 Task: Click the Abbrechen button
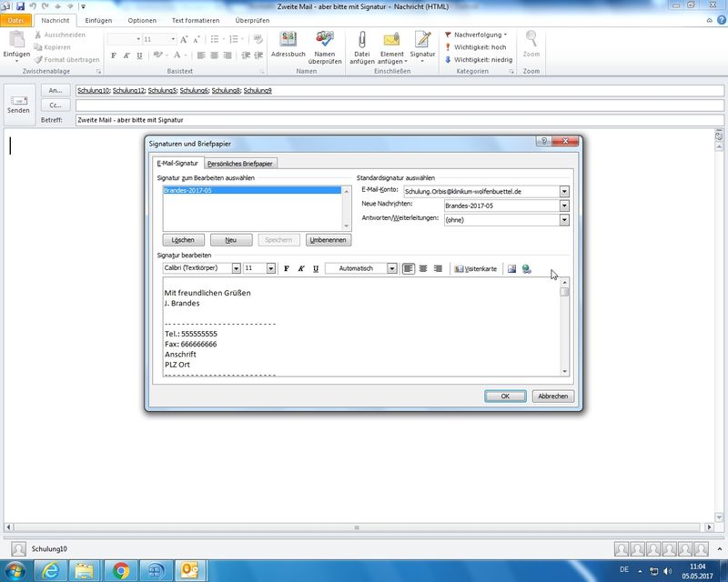(553, 396)
